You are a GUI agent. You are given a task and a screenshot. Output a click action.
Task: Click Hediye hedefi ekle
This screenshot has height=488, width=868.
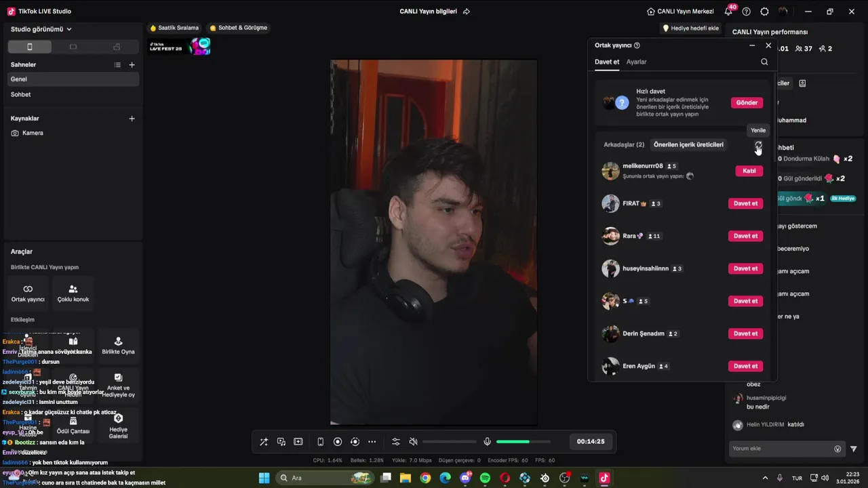tap(690, 28)
